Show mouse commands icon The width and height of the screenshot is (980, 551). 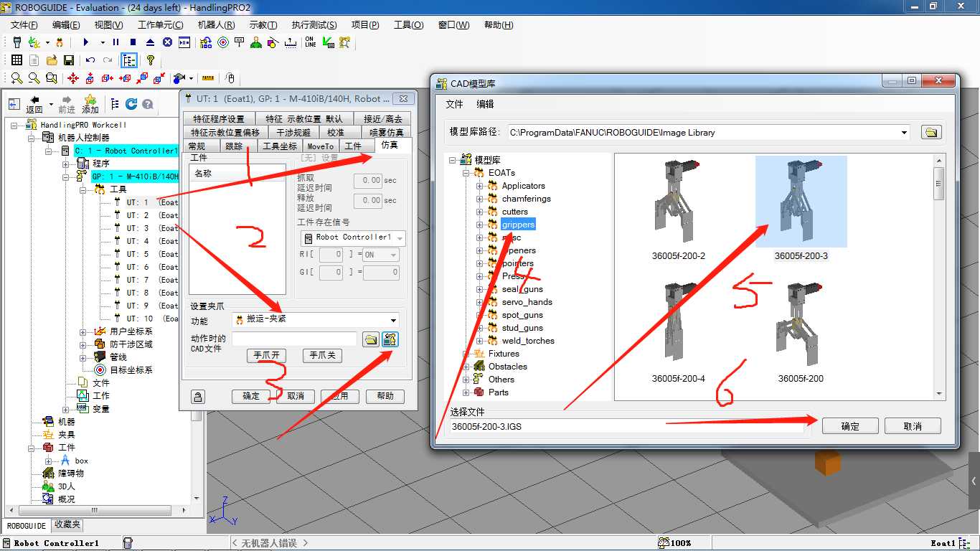tap(230, 78)
